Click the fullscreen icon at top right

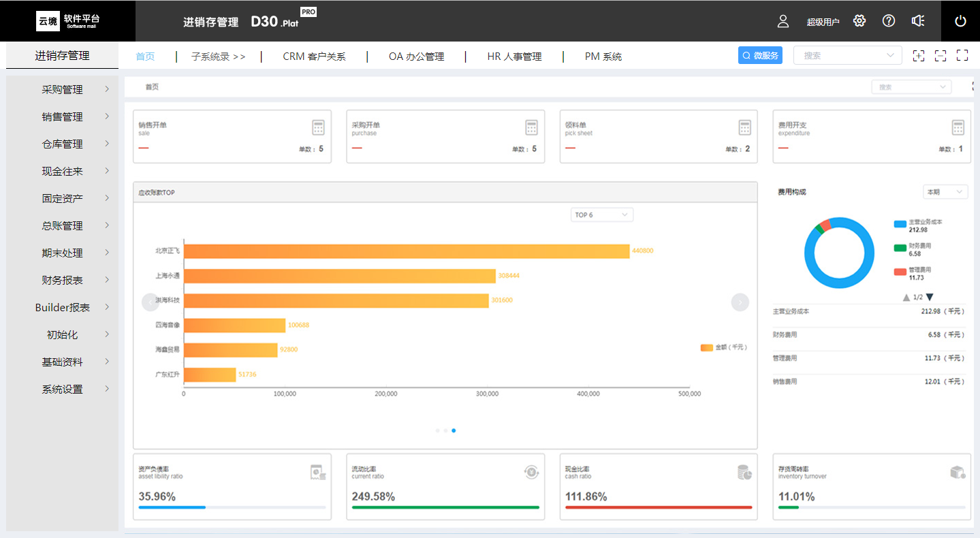pyautogui.click(x=962, y=56)
